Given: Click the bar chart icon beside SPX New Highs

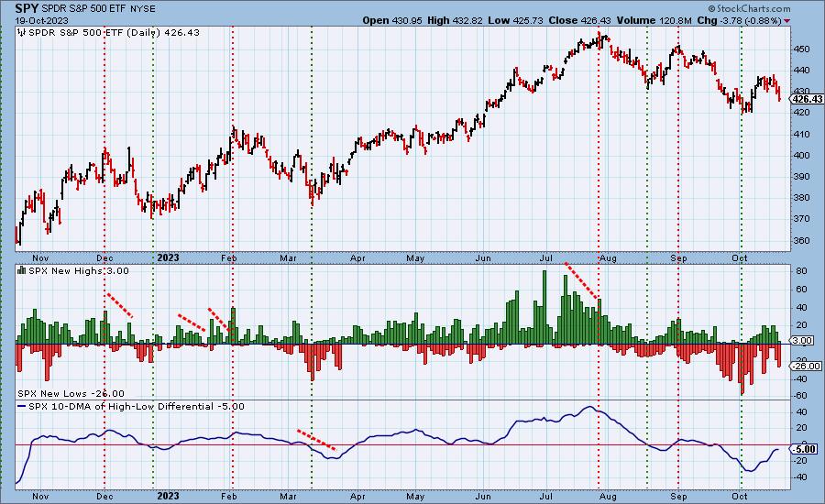Looking at the screenshot, I should pos(22,270).
